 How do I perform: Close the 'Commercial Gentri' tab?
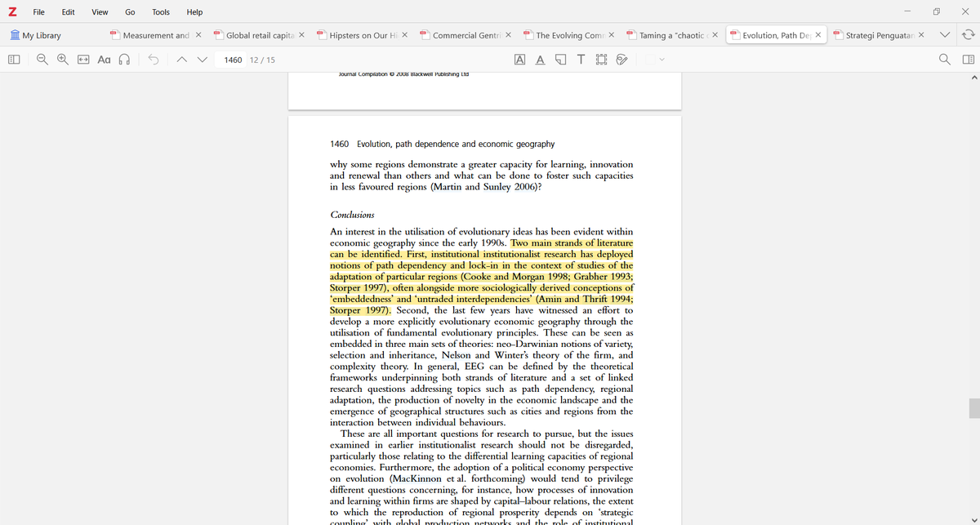pos(508,35)
